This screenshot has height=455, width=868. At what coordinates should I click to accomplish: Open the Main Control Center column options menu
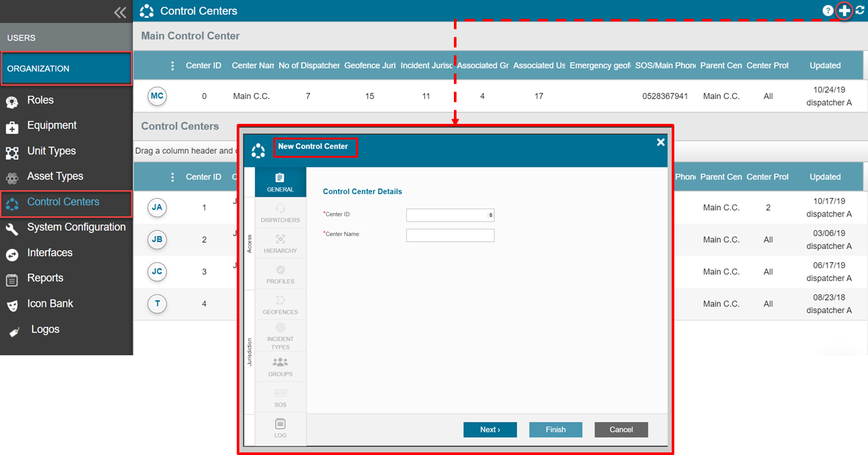coord(172,66)
